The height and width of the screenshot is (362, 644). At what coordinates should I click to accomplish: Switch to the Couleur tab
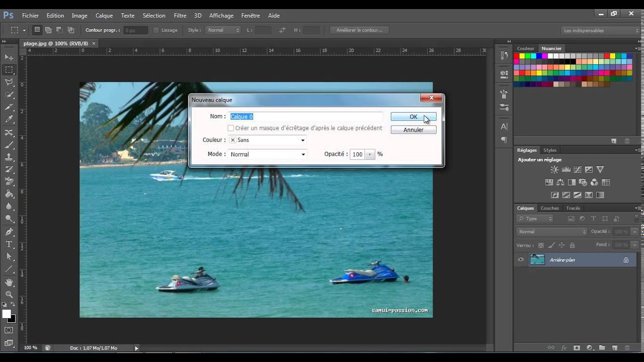(526, 48)
